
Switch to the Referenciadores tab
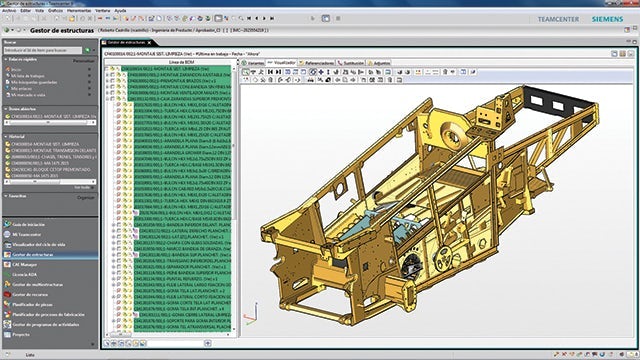(316, 63)
